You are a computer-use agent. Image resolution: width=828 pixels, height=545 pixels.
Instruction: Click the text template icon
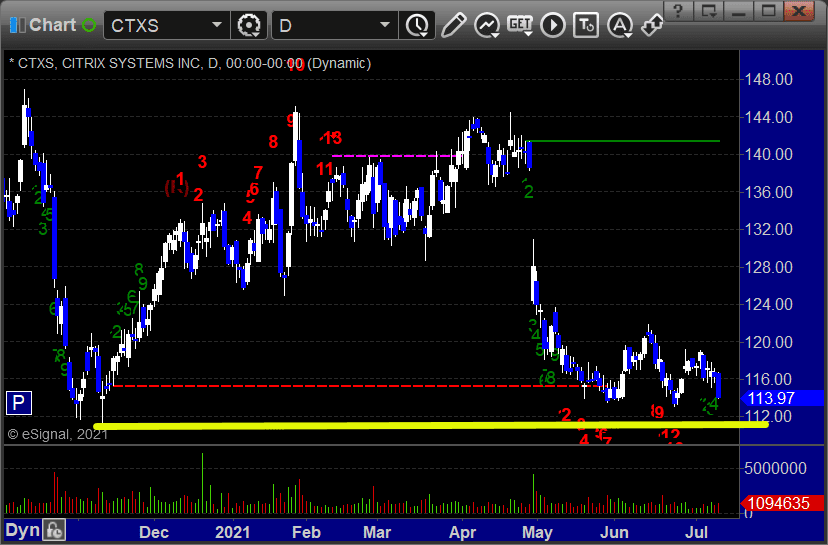tap(586, 25)
